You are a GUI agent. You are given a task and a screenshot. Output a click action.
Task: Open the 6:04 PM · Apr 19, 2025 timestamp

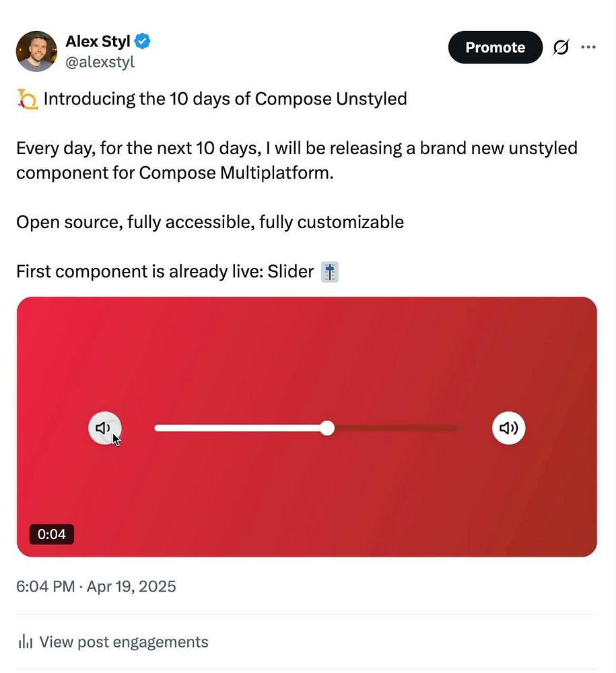[96, 586]
